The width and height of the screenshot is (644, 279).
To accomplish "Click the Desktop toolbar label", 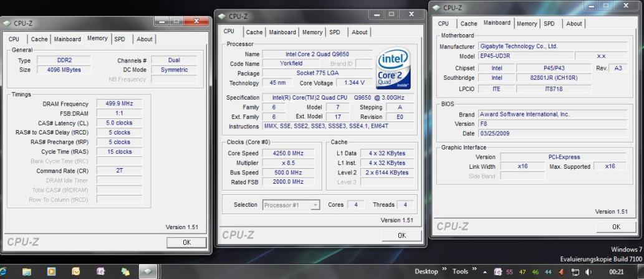I will point(426,272).
